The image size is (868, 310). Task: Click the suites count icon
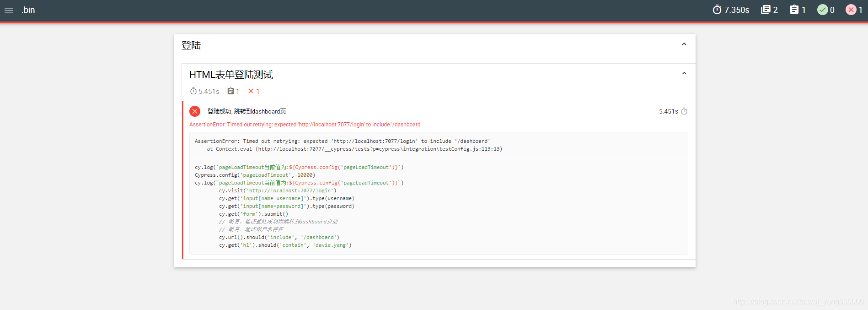(x=766, y=10)
